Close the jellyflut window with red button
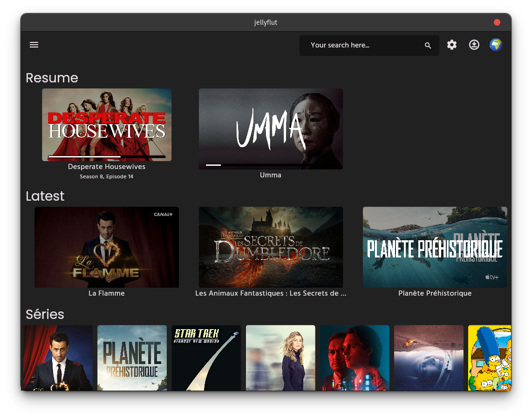Image resolution: width=532 pixels, height=419 pixels. click(497, 22)
